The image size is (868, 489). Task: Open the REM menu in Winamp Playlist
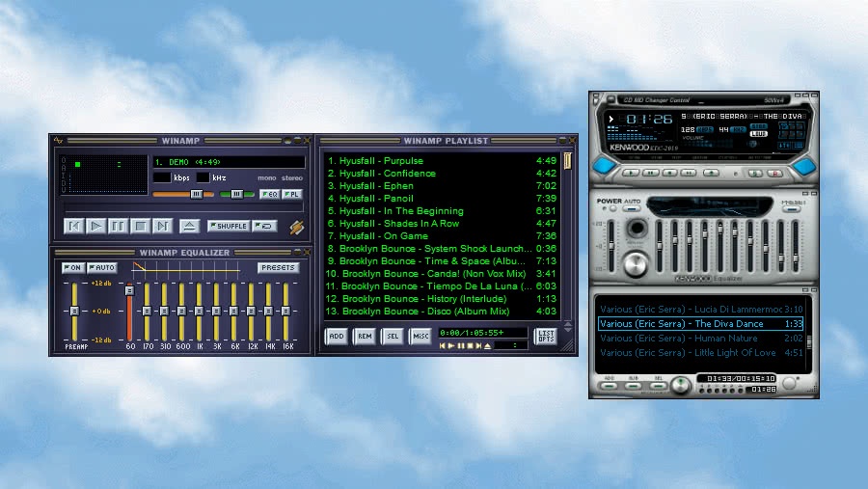pyautogui.click(x=365, y=337)
